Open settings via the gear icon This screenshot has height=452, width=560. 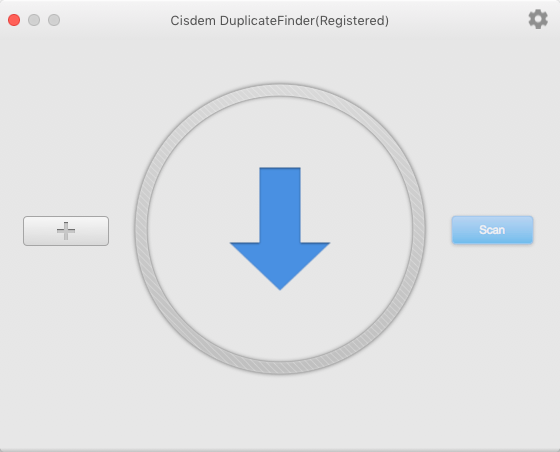pyautogui.click(x=538, y=19)
